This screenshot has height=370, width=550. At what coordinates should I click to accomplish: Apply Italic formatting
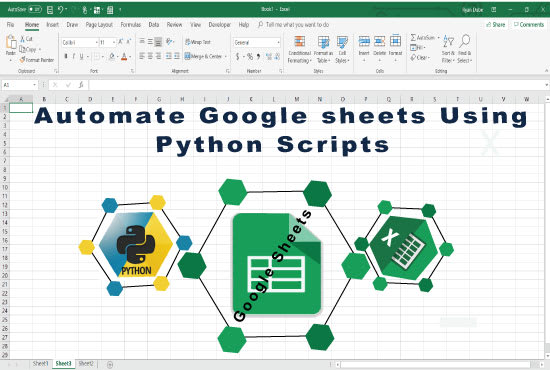pyautogui.click(x=73, y=56)
